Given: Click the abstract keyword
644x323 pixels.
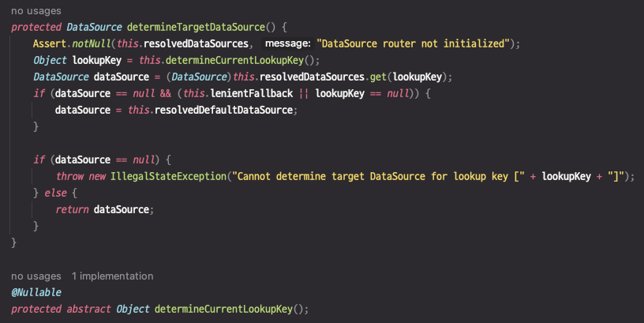Looking at the screenshot, I should [88, 309].
